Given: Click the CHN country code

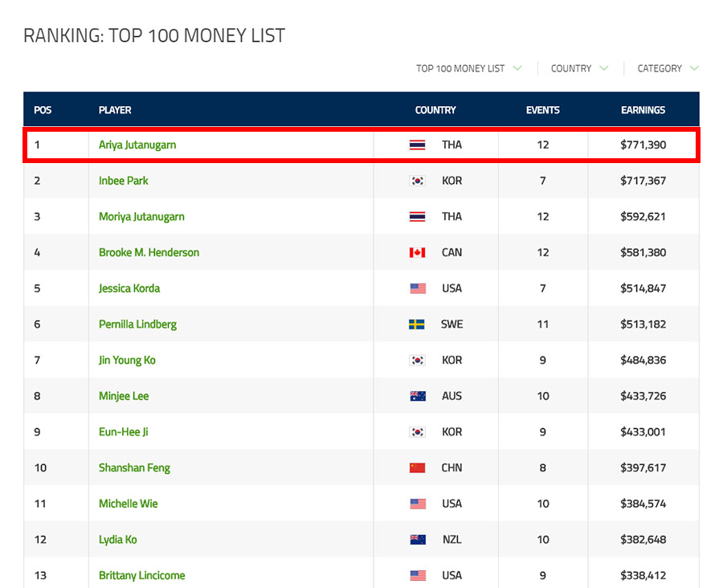Looking at the screenshot, I should point(451,468).
